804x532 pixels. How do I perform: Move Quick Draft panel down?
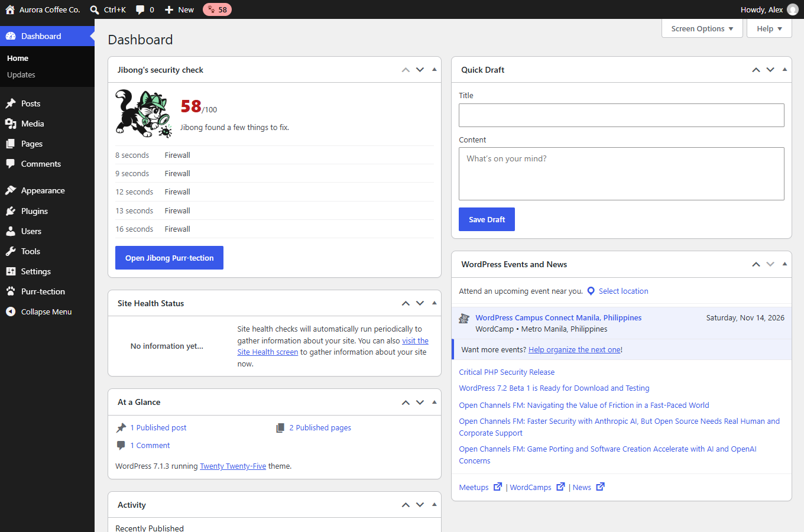[770, 70]
